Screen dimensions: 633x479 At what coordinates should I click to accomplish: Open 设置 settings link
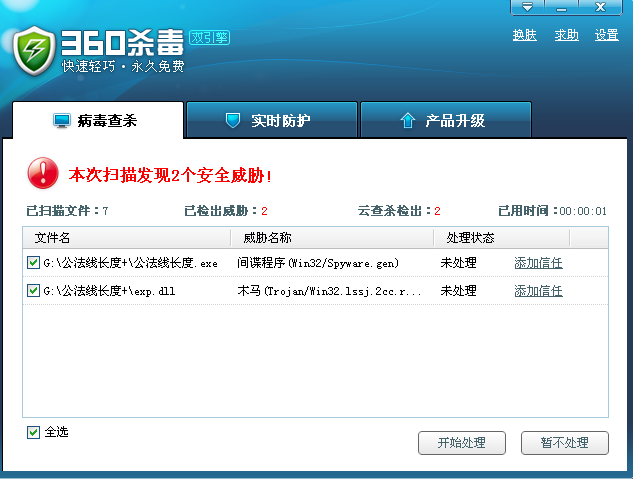click(606, 35)
